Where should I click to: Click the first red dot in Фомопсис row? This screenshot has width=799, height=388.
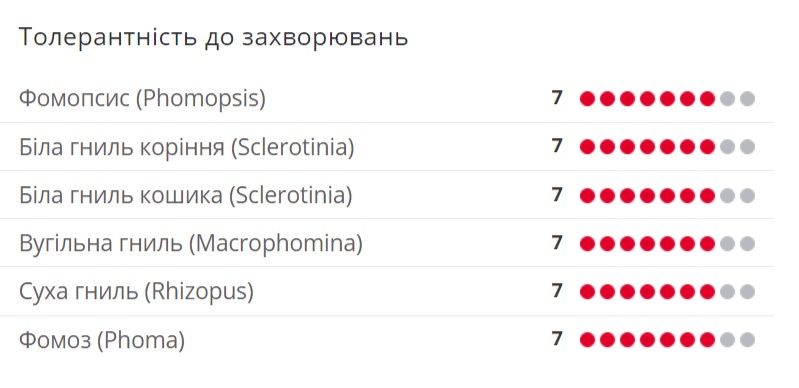point(588,99)
